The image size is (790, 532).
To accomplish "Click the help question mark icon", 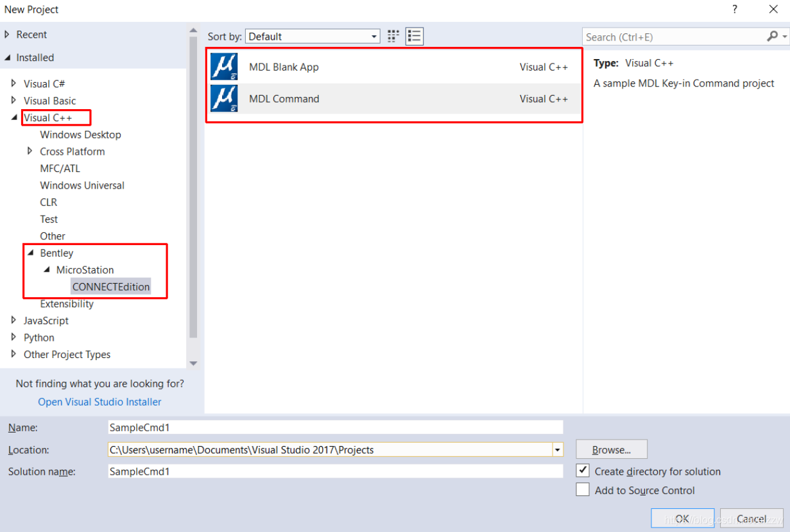I will click(x=735, y=10).
